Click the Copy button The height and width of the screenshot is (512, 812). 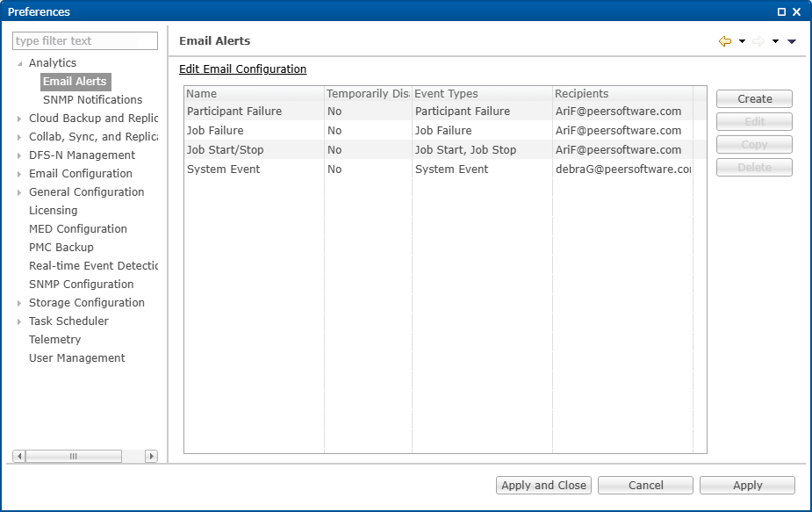pos(755,145)
